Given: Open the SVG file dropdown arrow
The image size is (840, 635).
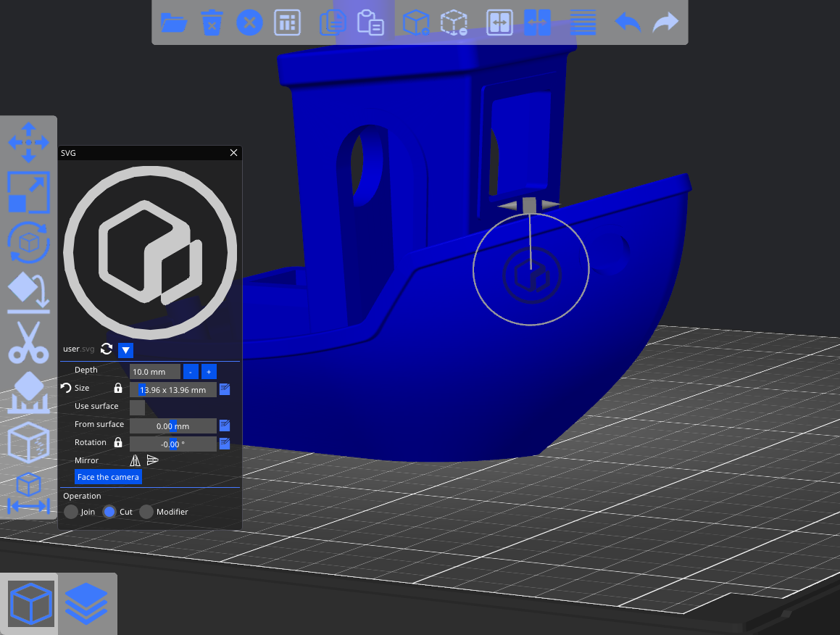Looking at the screenshot, I should coord(125,350).
